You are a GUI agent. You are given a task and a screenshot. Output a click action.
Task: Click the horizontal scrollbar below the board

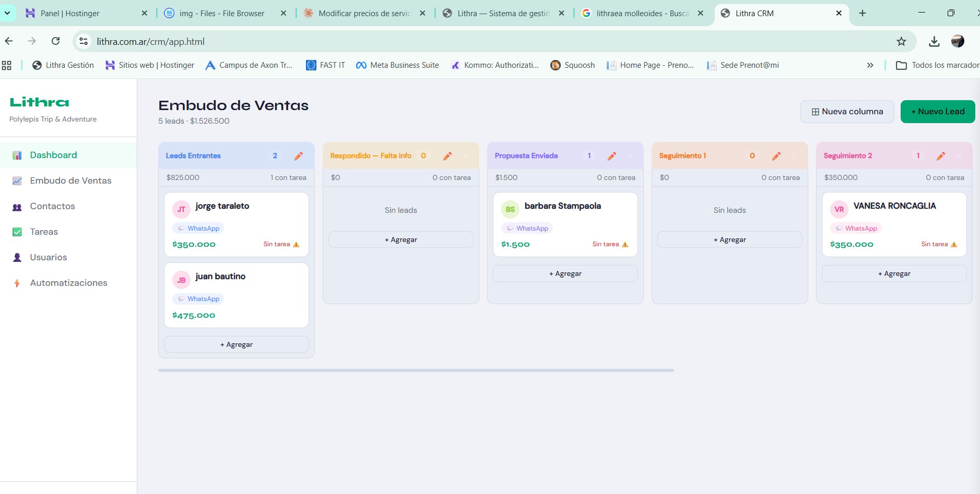(x=416, y=370)
